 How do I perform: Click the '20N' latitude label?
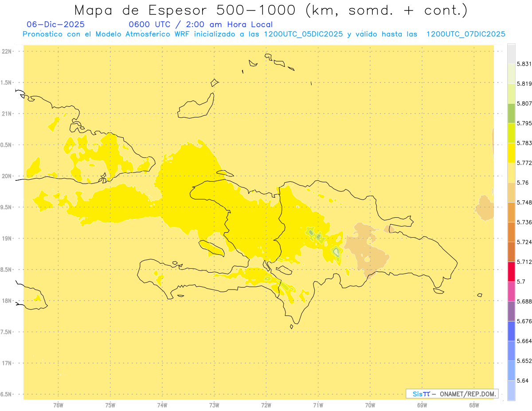click(x=8, y=176)
